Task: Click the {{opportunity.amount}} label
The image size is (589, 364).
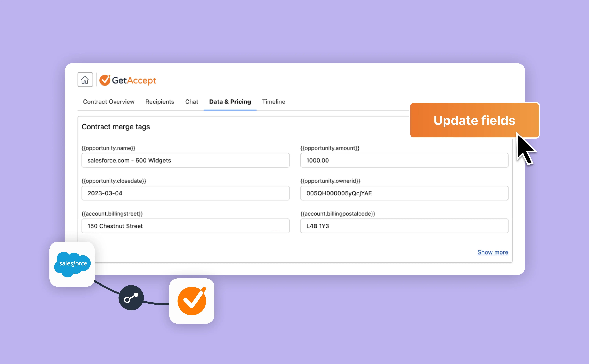Action: 330,148
